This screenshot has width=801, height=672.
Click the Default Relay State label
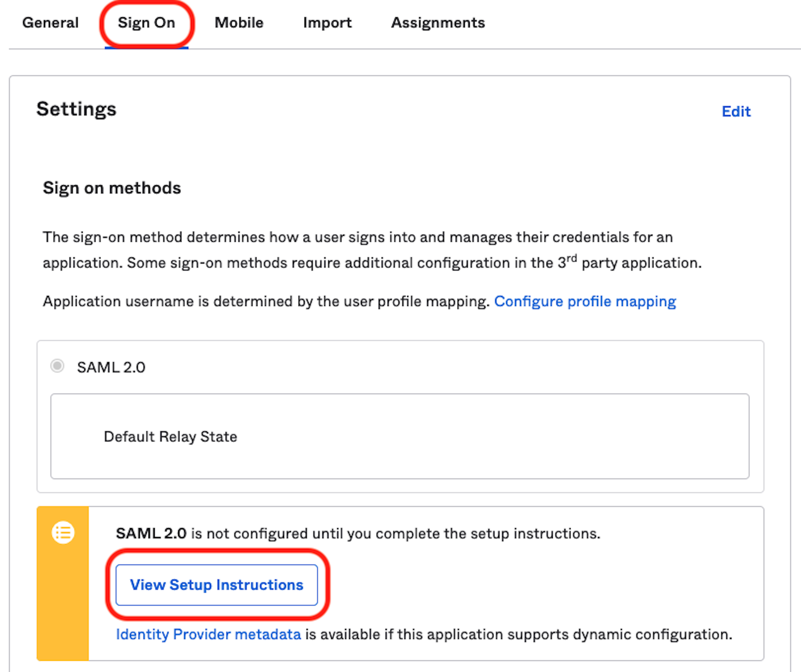(170, 437)
